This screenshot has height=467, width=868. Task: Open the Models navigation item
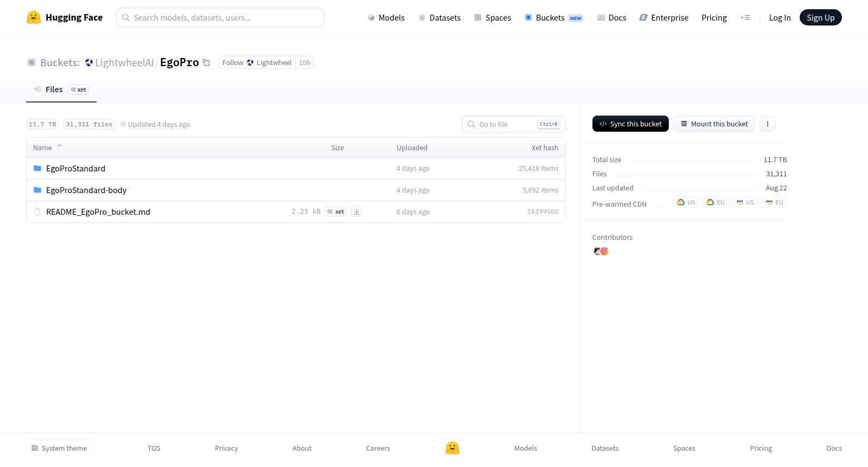click(386, 17)
